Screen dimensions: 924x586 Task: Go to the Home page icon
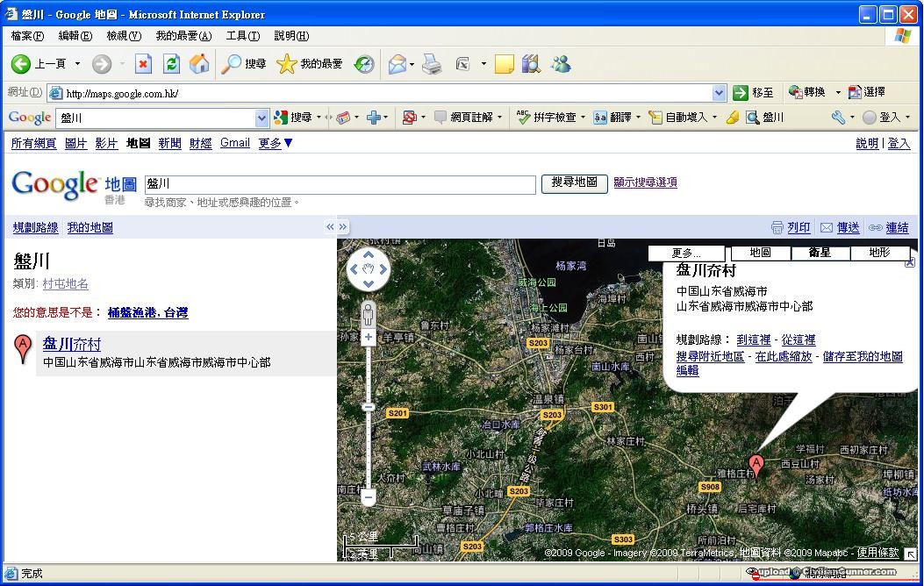pos(199,64)
